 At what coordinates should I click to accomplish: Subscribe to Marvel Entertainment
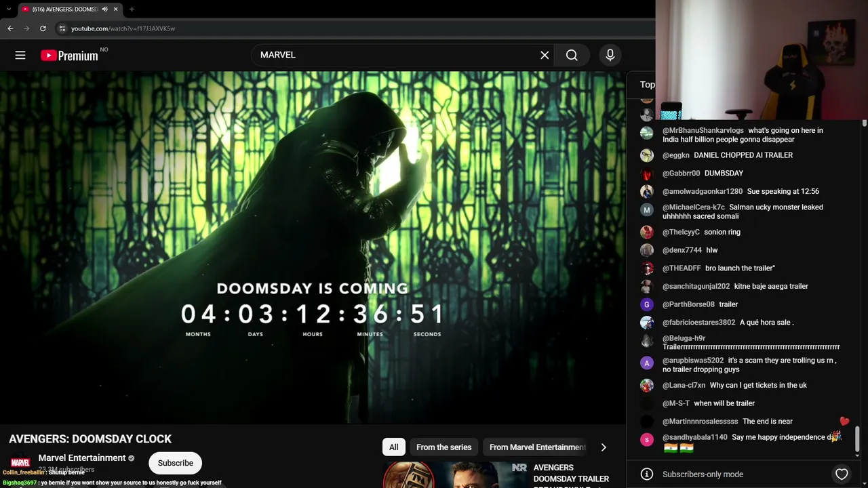coord(176,463)
